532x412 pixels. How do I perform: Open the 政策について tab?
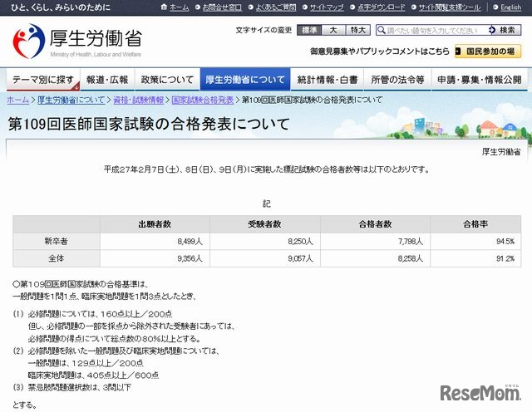(x=167, y=80)
